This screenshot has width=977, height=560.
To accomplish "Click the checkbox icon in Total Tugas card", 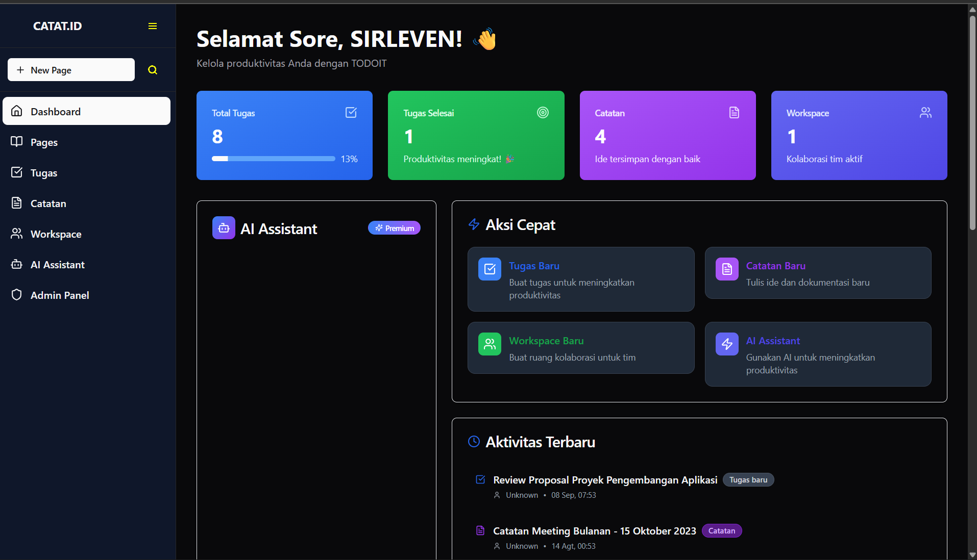I will [x=351, y=112].
